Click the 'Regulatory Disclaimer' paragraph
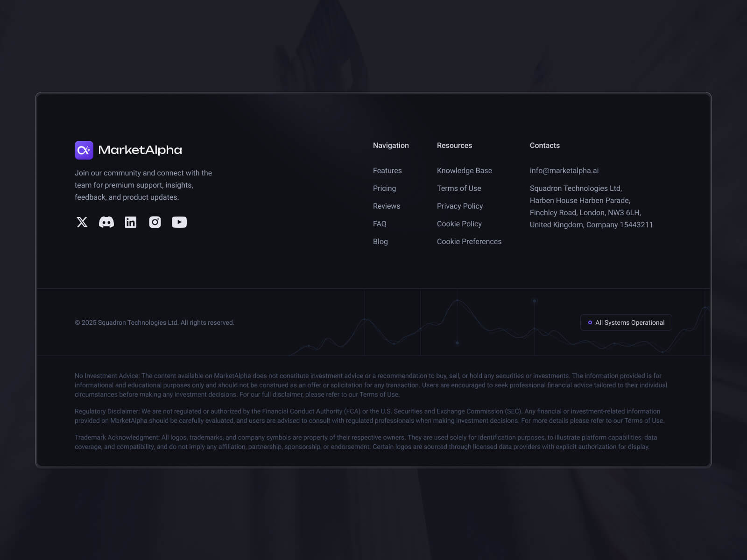This screenshot has width=747, height=560. click(x=370, y=416)
